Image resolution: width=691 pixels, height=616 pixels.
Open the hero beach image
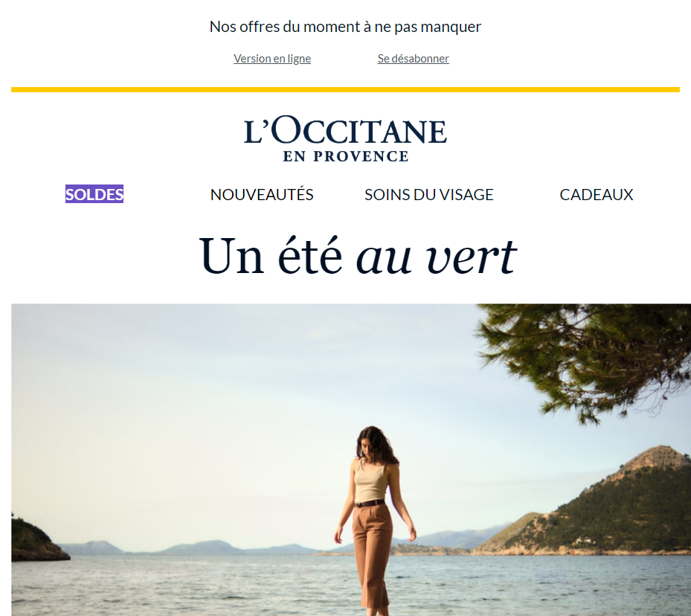click(x=351, y=460)
